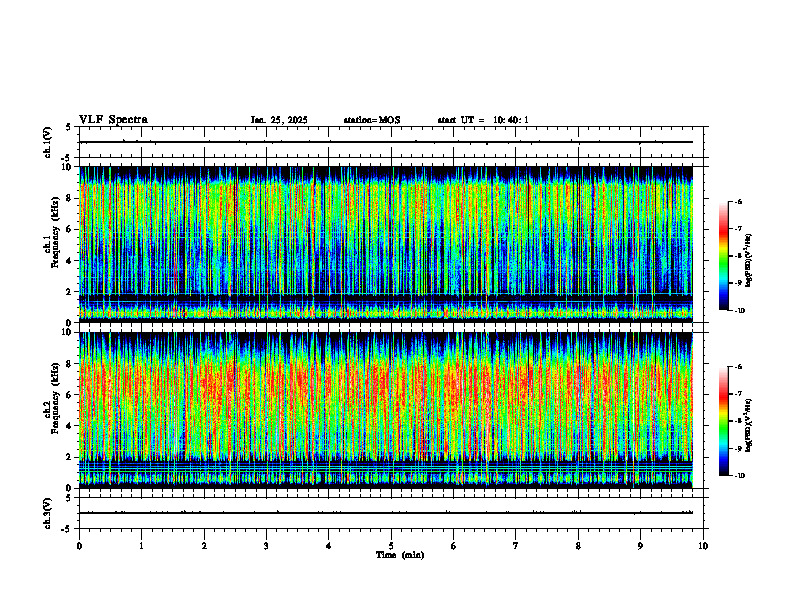The width and height of the screenshot is (792, 612).
Task: Click the start UT time header text
Action: tap(483, 120)
